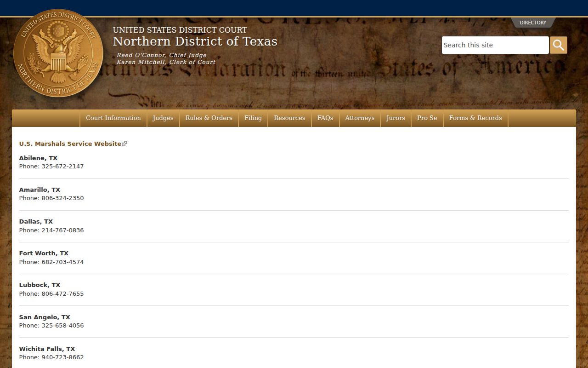This screenshot has width=588, height=368.
Task: Select the Wichita Falls phone number 940-723-8662
Action: (62, 357)
